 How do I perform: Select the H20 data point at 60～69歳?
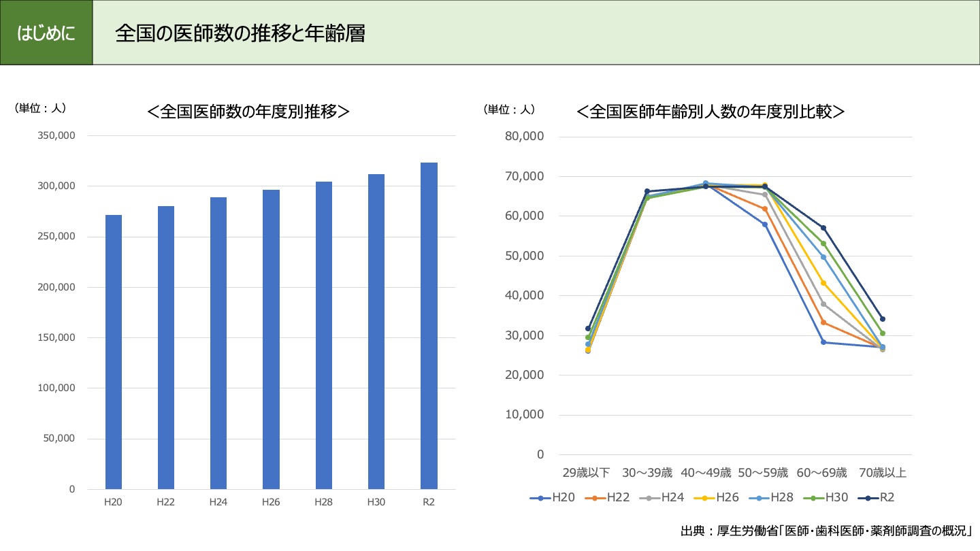(823, 342)
